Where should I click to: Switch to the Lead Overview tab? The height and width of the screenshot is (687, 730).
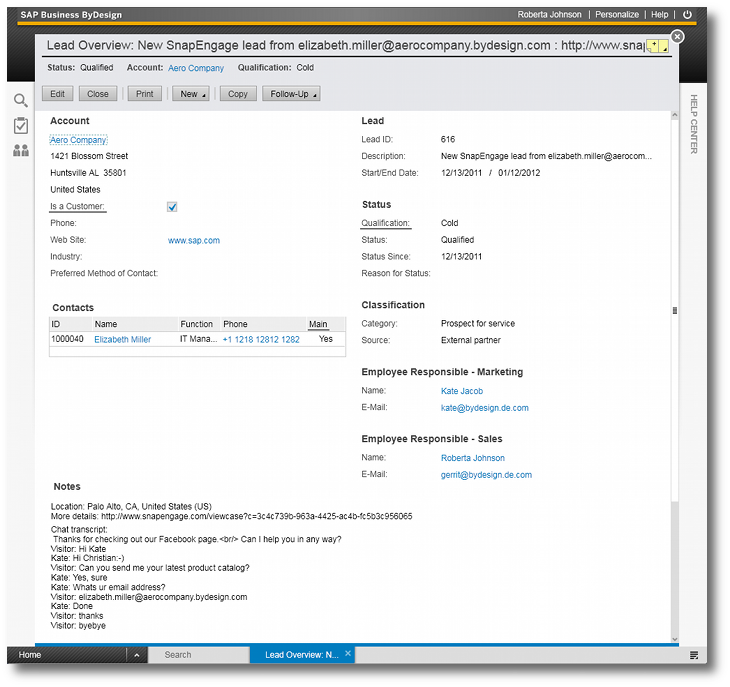[x=301, y=655]
